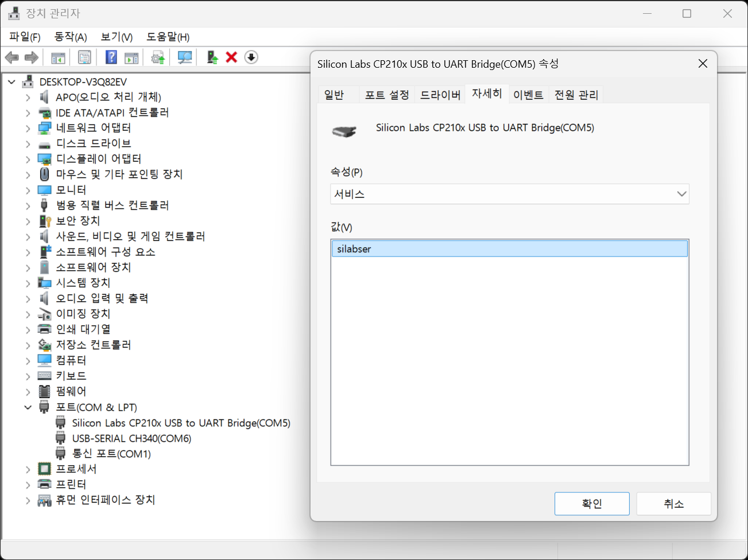Image resolution: width=748 pixels, height=560 pixels.
Task: Open the 파일(F) menu
Action: 25,37
